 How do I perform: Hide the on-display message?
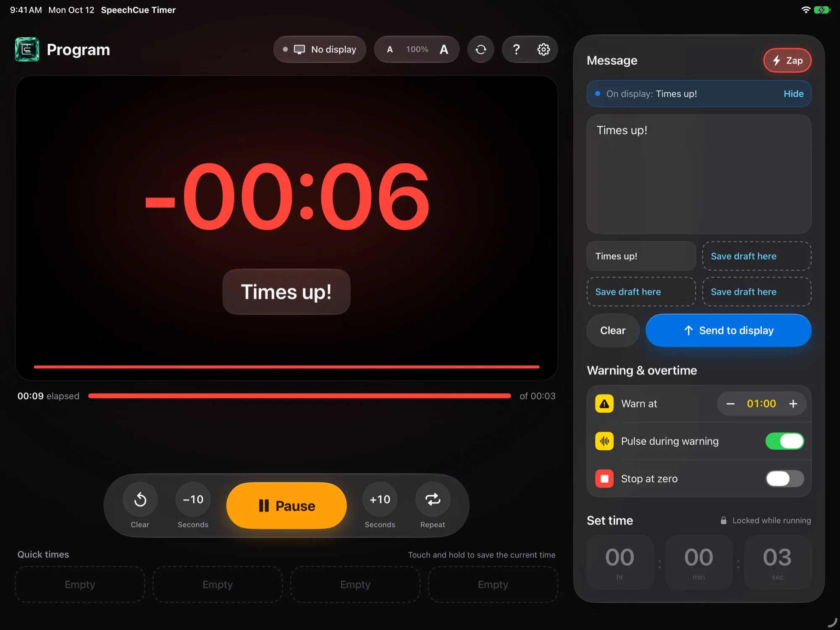[793, 94]
